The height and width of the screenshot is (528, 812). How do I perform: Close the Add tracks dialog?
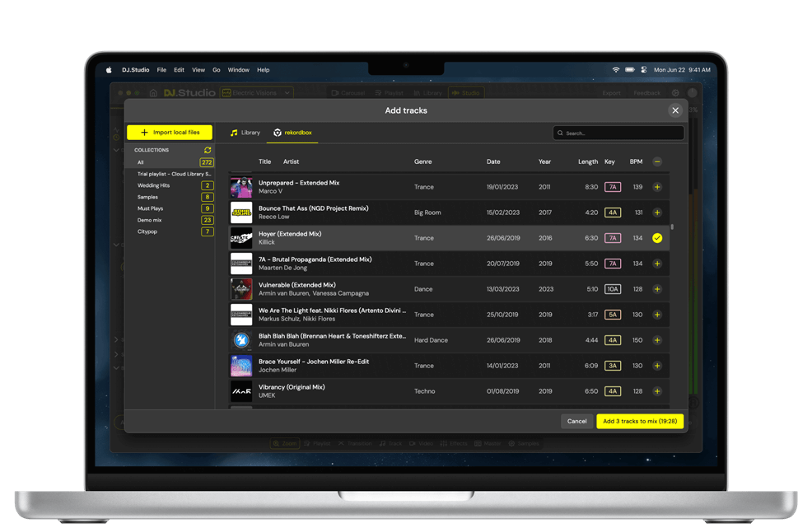(675, 110)
